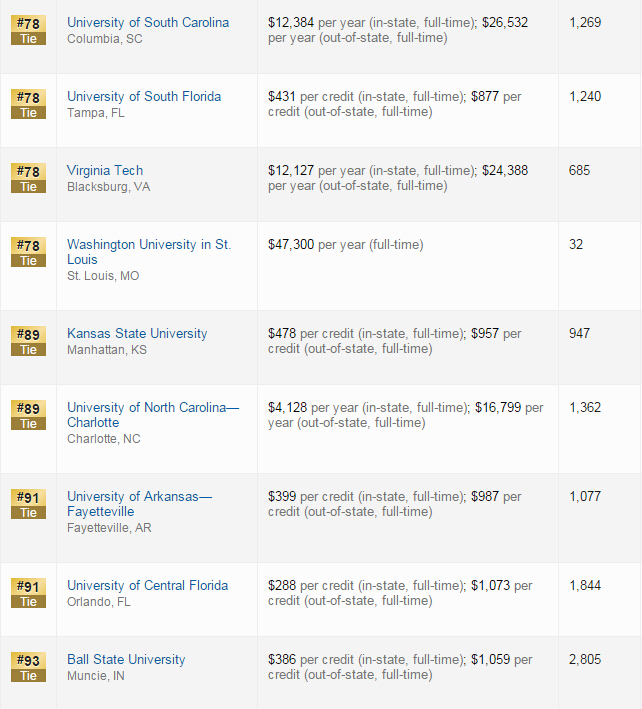Click #91 Tie badge for Arkansas—Fayetteville
Viewport: 642px width, 709px height.
28,505
